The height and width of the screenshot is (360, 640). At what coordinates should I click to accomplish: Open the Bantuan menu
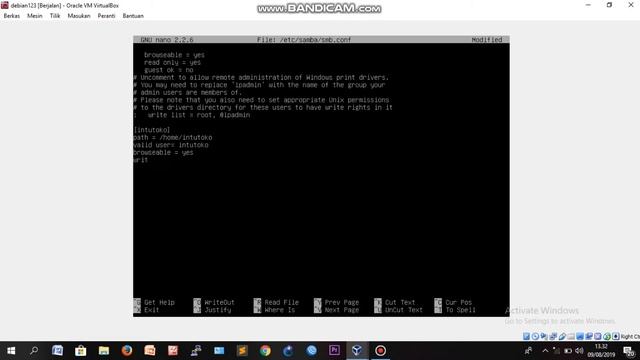(x=133, y=16)
